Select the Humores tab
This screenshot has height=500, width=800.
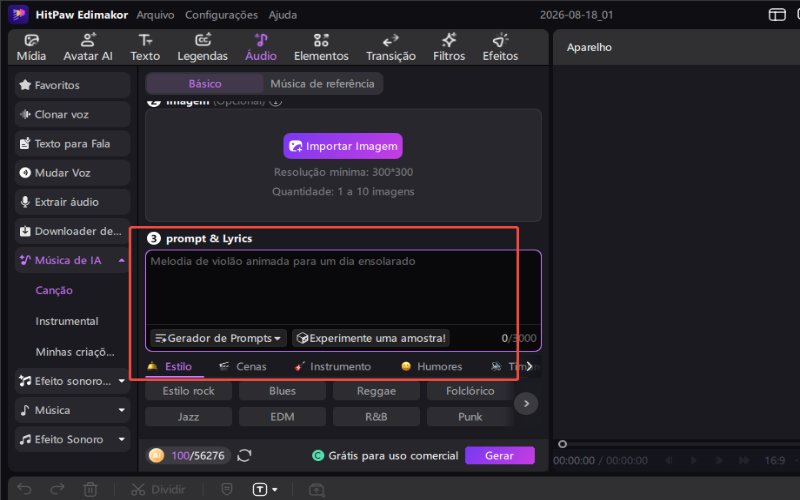click(x=432, y=366)
